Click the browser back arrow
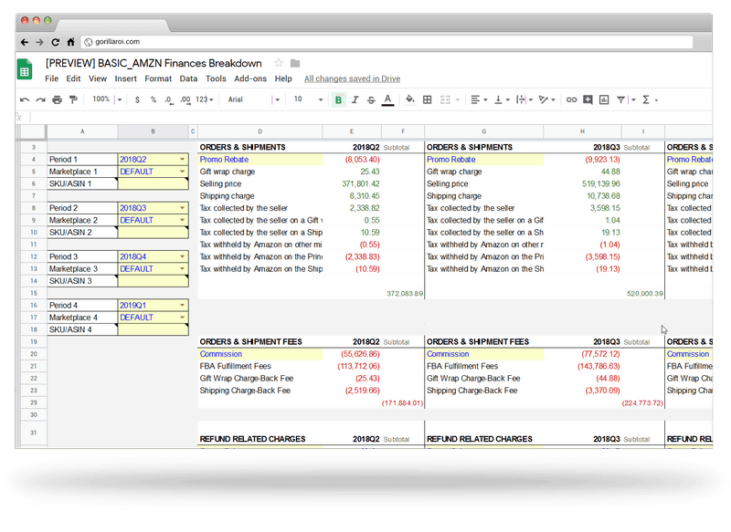Viewport: 731px width, 532px height. point(24,42)
